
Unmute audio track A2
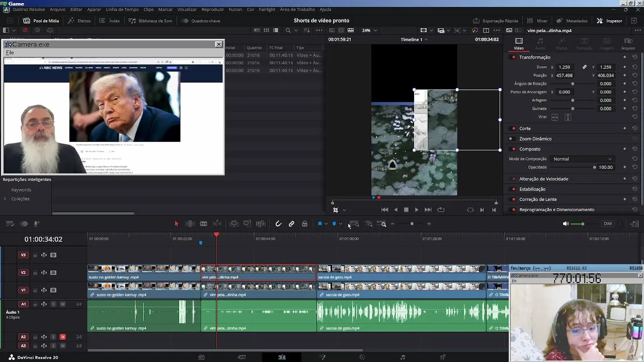coord(62,337)
